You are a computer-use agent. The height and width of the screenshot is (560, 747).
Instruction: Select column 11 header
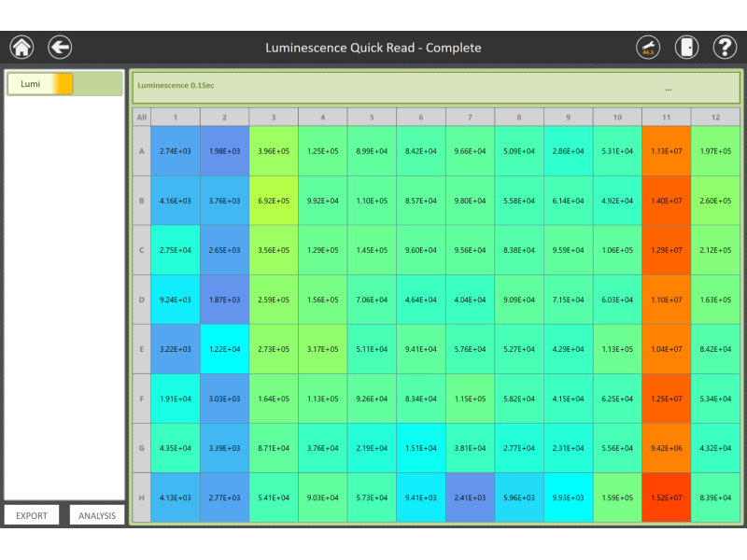coord(666,118)
